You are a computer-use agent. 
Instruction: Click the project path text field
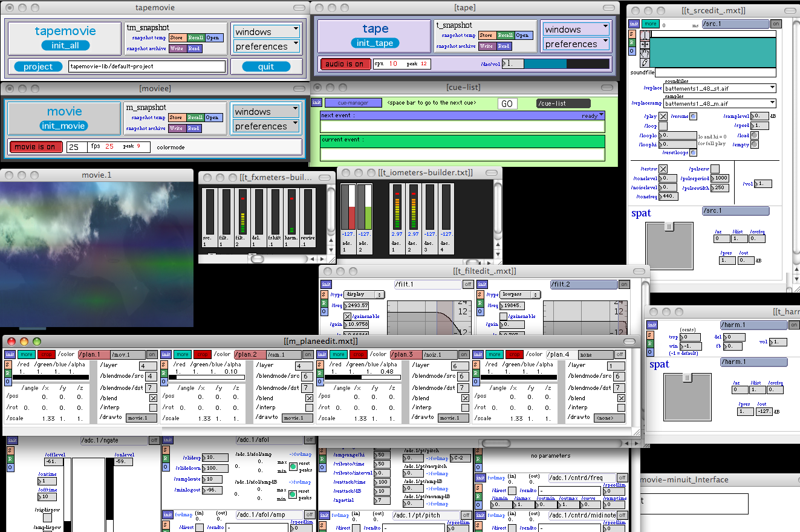point(146,66)
